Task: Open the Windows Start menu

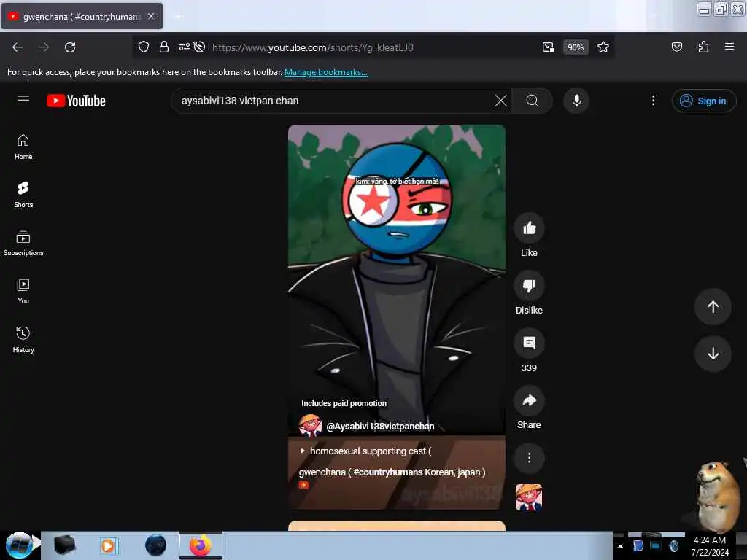Action: point(20,545)
